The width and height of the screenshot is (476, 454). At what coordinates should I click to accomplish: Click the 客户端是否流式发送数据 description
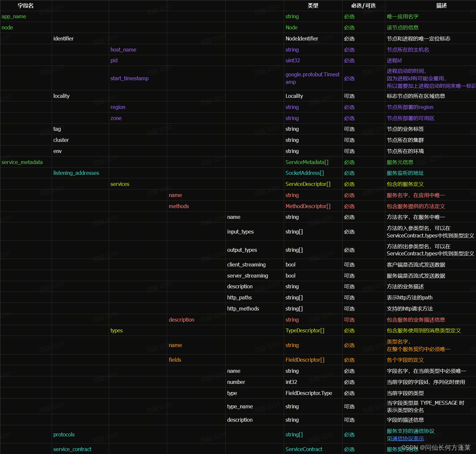click(416, 265)
